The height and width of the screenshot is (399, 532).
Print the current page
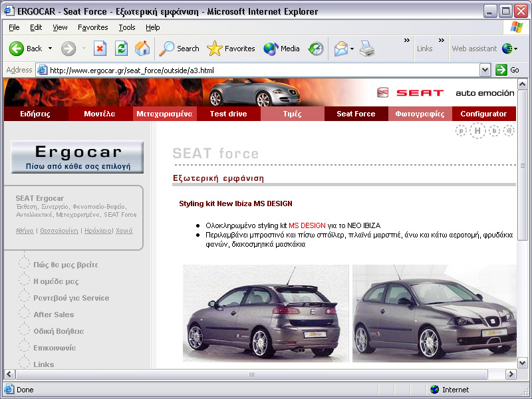pyautogui.click(x=367, y=49)
